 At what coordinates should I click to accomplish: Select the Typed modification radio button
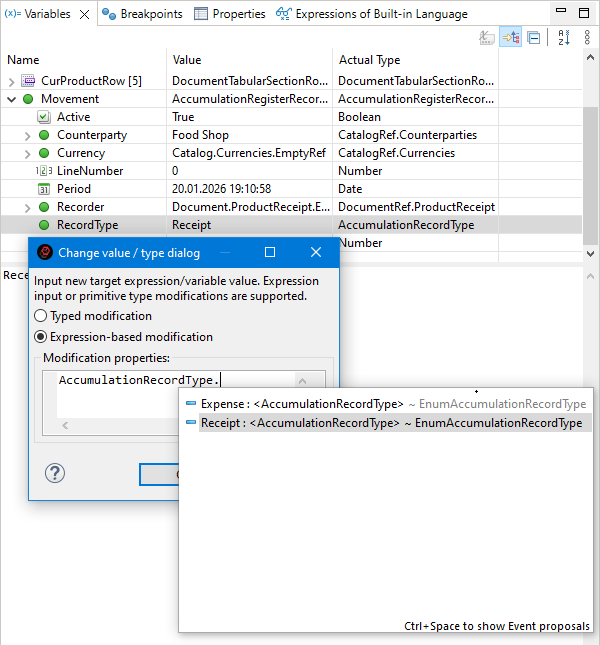[41, 316]
